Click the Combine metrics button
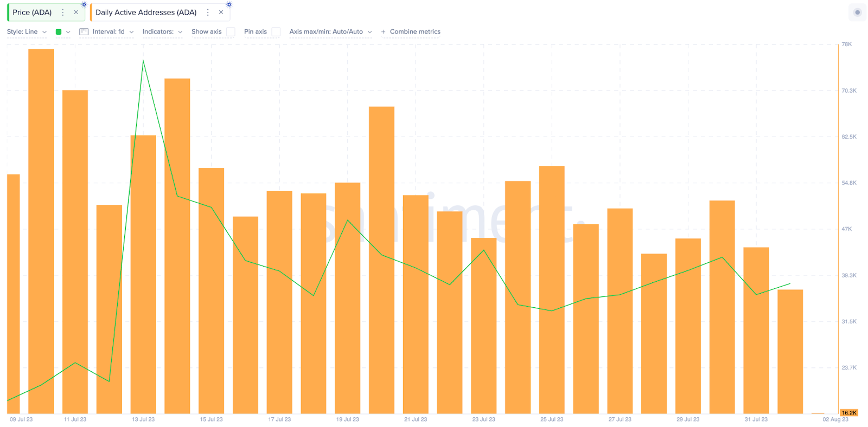Screen dimensions: 868x427 coord(415,32)
